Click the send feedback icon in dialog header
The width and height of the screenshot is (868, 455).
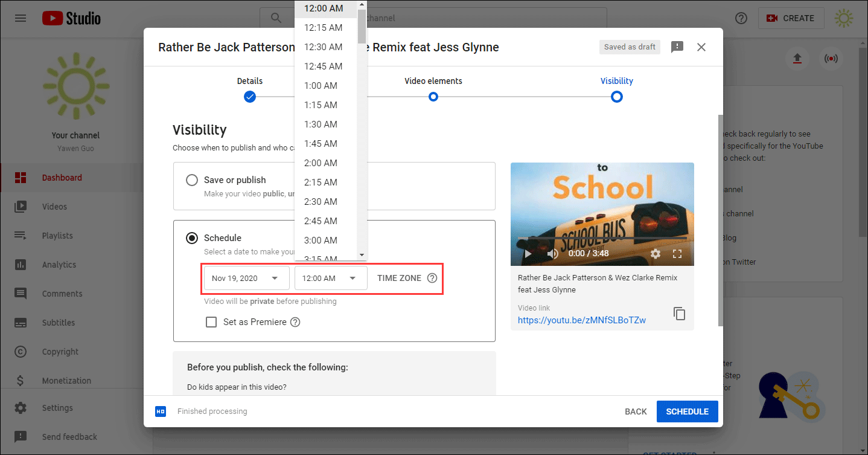[677, 47]
